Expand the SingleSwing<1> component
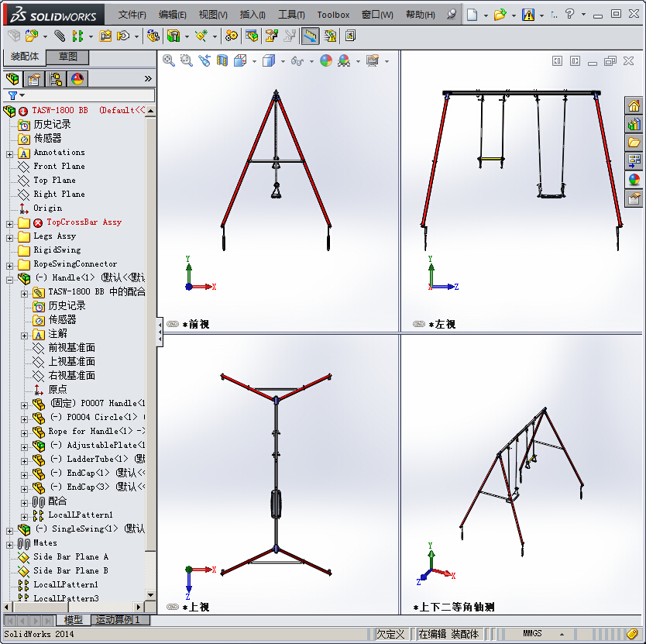 coord(10,531)
